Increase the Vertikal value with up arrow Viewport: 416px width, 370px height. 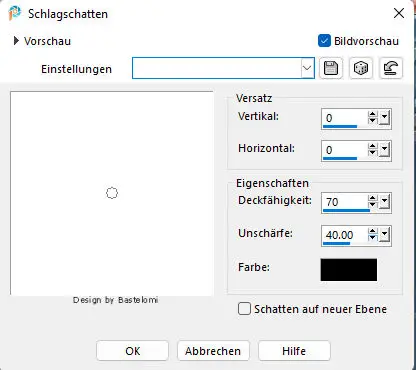pos(372,114)
